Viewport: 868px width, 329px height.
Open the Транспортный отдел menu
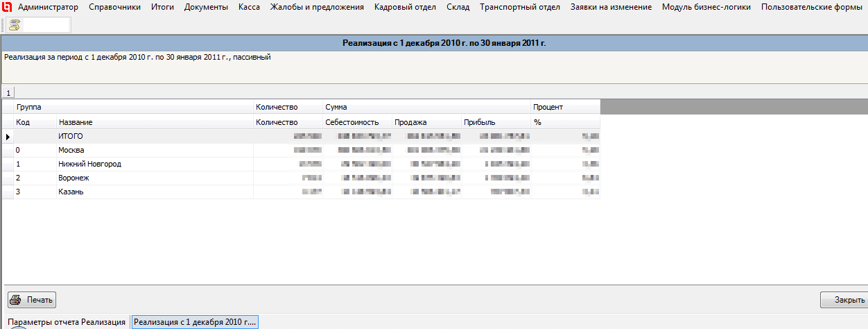[x=520, y=7]
